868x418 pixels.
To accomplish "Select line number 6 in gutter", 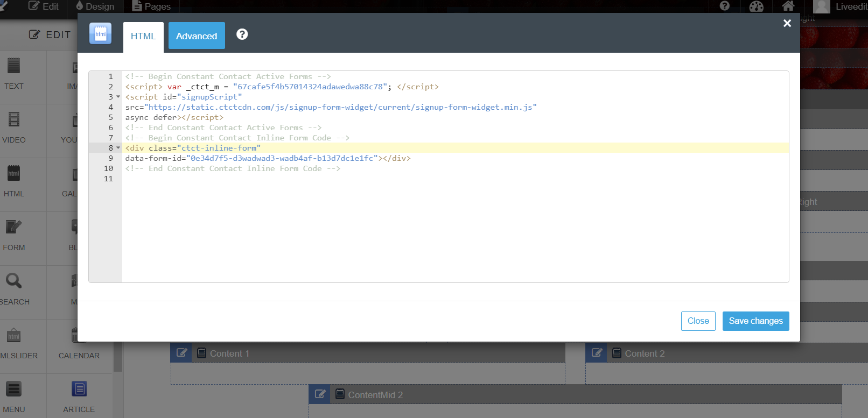I will tap(111, 127).
